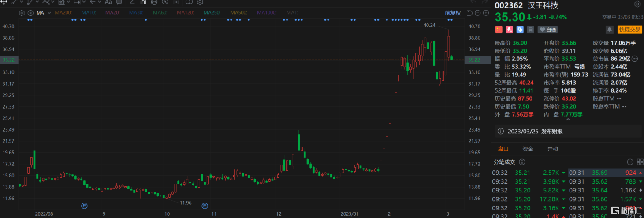Open stock panel settings gear

(637, 4)
